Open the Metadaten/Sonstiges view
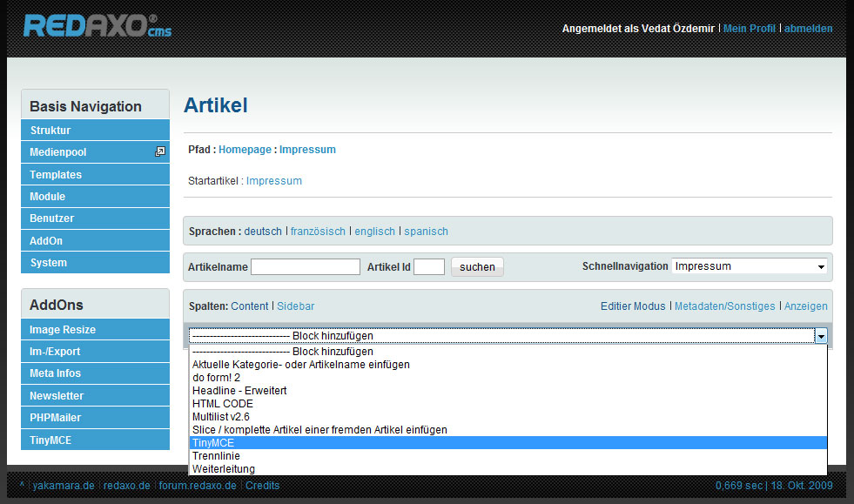This screenshot has width=854, height=504. coord(724,306)
